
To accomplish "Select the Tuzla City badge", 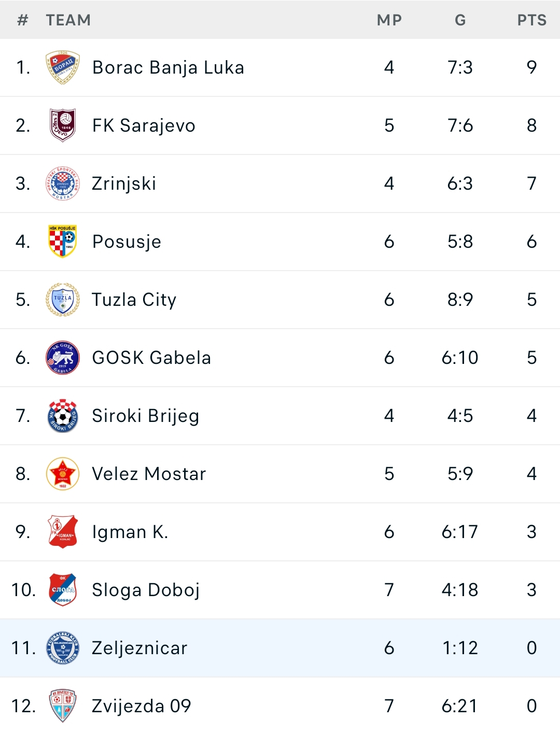I will 63,300.
